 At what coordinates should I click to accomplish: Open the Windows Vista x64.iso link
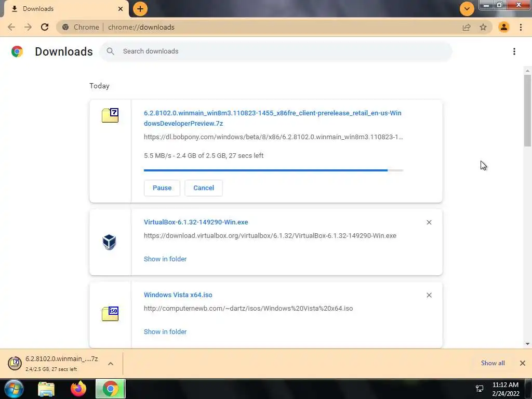tap(178, 295)
